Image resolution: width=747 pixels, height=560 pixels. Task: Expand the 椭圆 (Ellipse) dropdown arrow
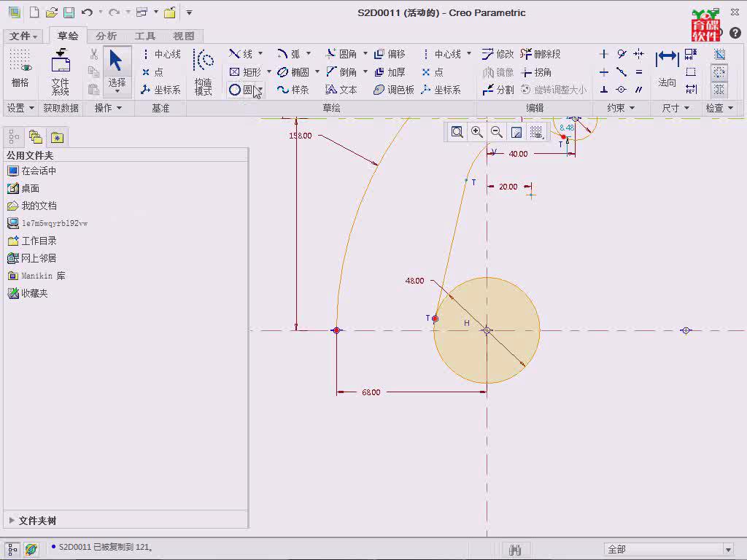[x=317, y=71]
